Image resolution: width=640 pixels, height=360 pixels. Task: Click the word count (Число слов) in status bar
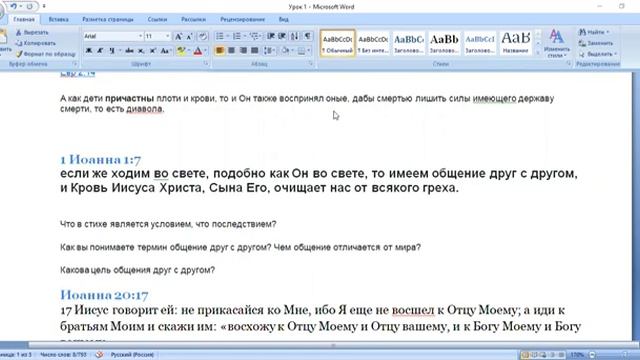tap(63, 355)
